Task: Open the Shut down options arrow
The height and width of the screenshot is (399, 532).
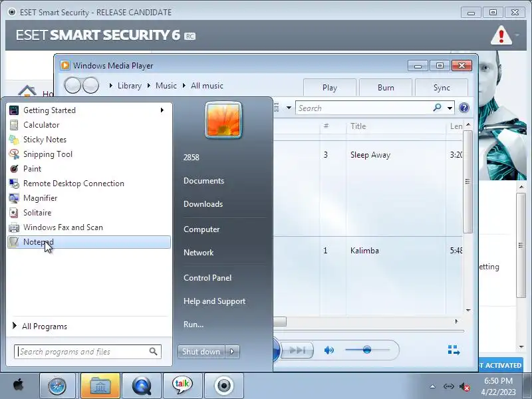Action: coord(232,352)
